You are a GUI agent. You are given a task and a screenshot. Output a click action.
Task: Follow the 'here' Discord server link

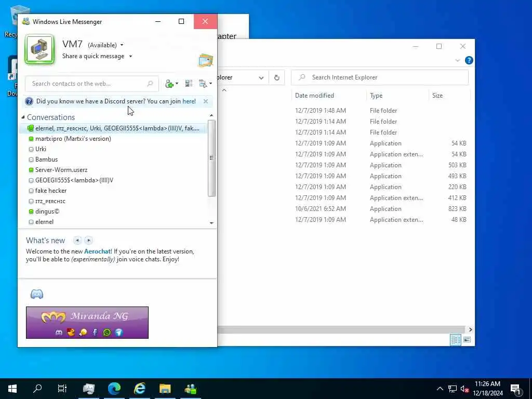coord(189,101)
